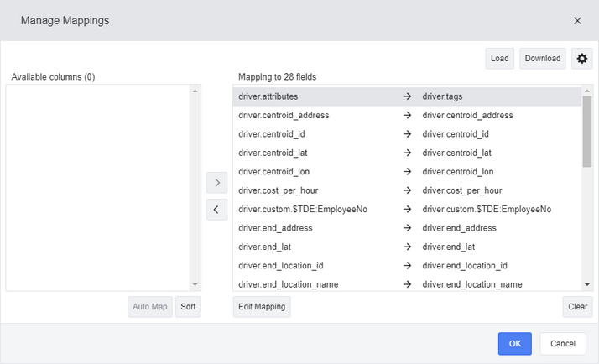Click the mappings list scroll-down arrow
The height and width of the screenshot is (364, 599).
587,284
